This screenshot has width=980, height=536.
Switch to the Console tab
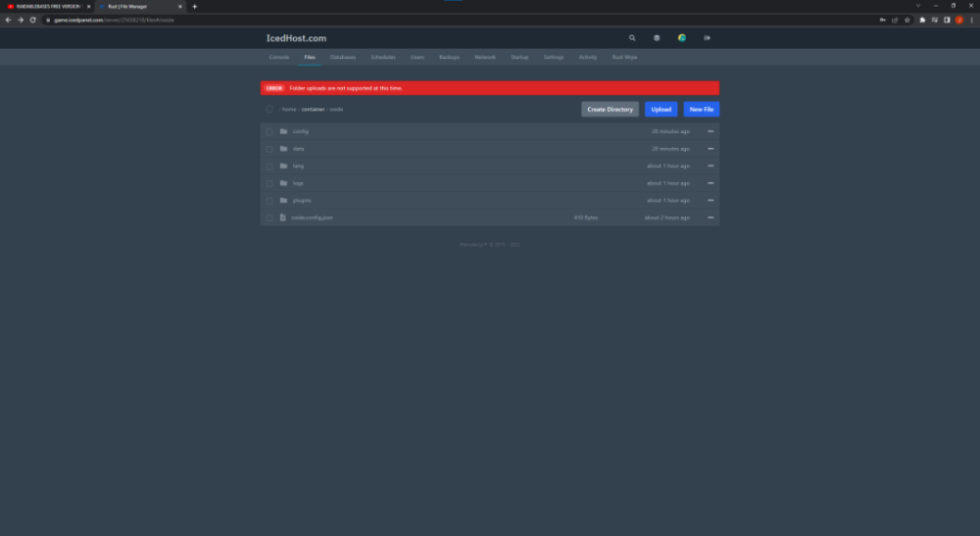[x=279, y=58]
